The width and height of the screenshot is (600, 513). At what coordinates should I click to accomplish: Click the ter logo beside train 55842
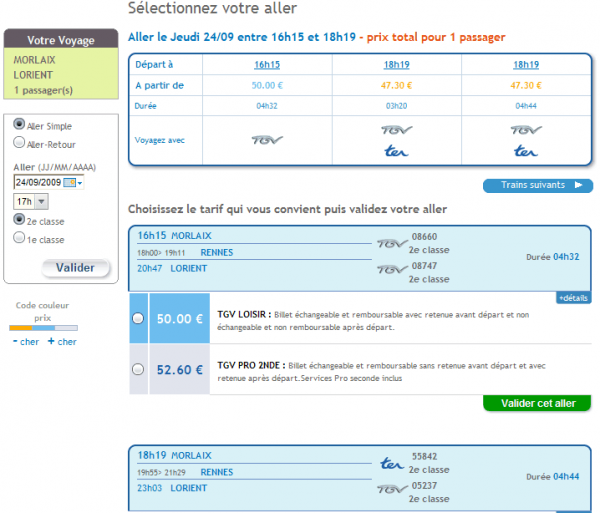click(x=392, y=463)
